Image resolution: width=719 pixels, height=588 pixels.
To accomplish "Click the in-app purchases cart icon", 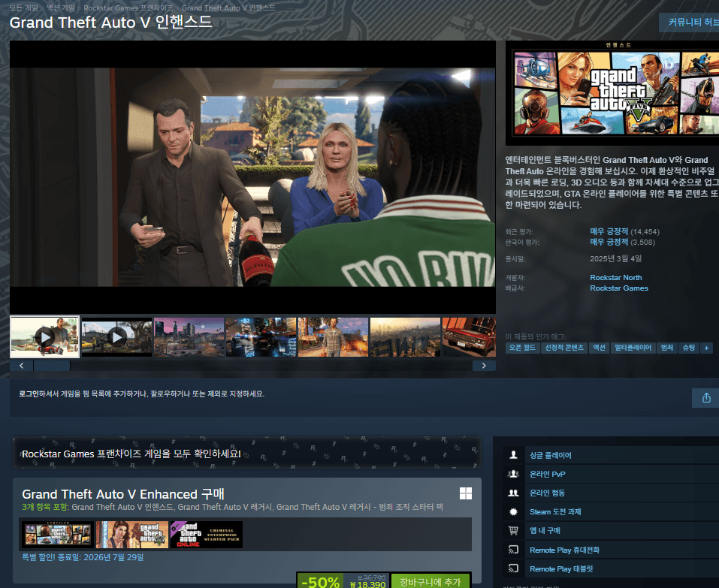I will point(513,530).
